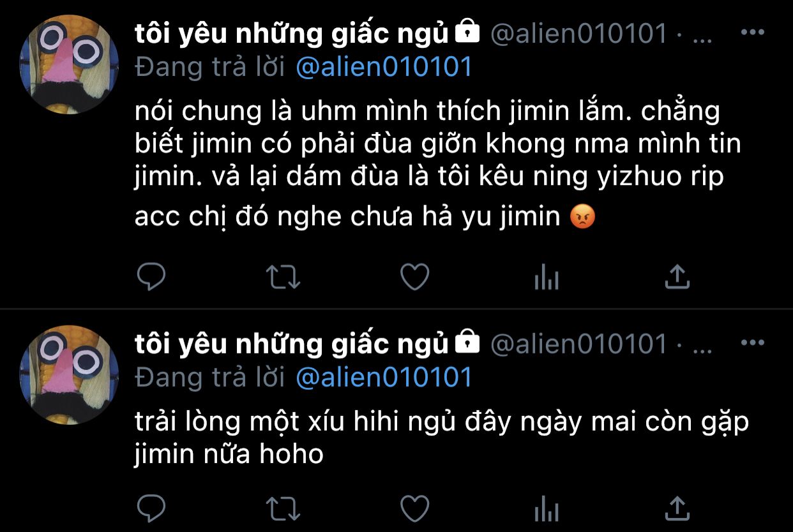Screen dimensions: 793x532
Task: Reply to the second tweet ending with hoho
Action: click(x=151, y=509)
